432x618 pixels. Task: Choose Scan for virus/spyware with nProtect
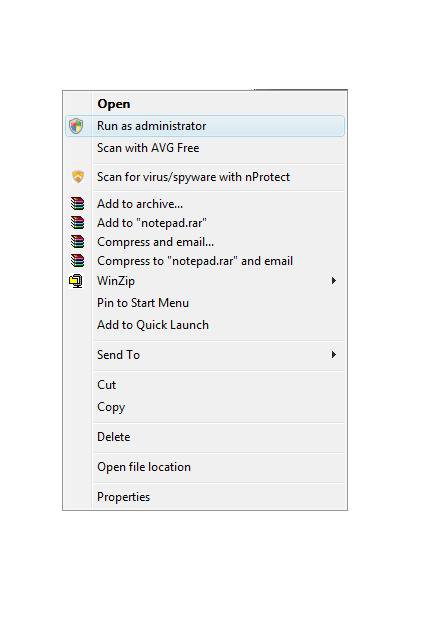[205, 177]
